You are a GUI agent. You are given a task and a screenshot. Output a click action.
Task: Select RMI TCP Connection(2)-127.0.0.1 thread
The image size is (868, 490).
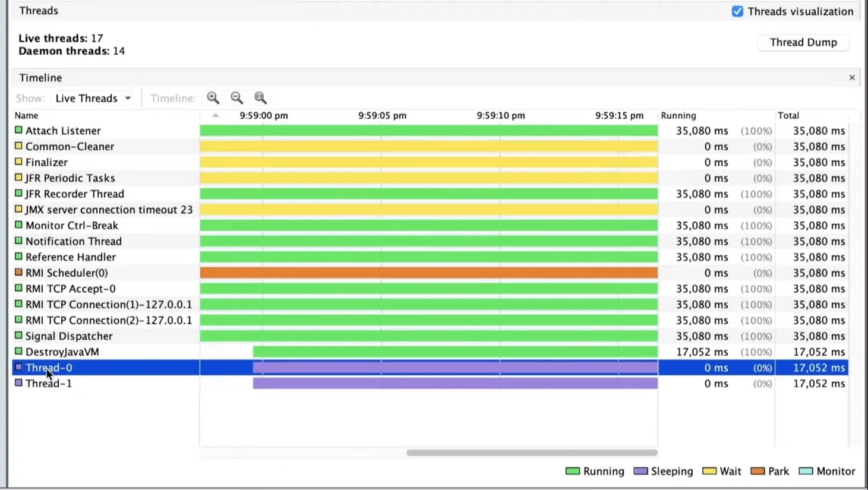[430, 320]
